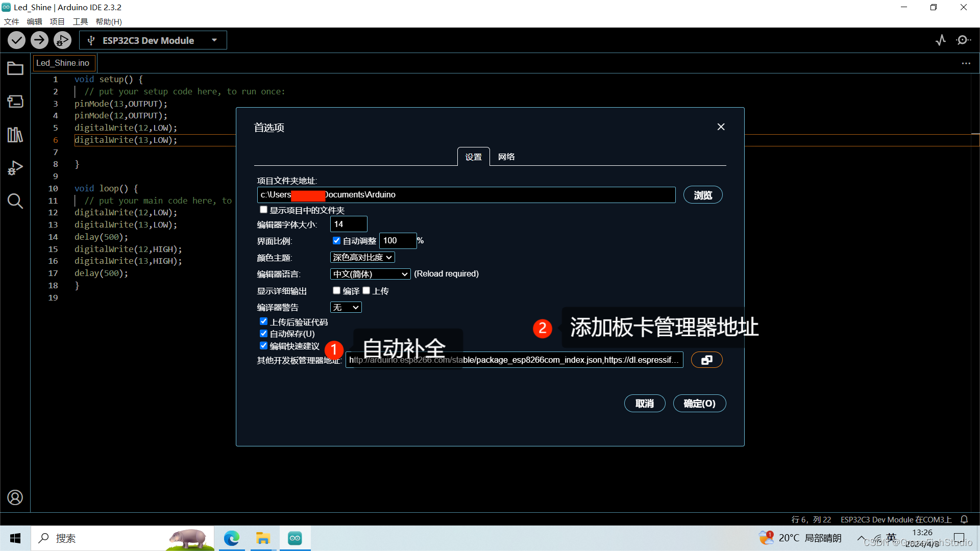Screen dimensions: 980x551
Task: Open the Serial Plotter icon
Action: [941, 40]
